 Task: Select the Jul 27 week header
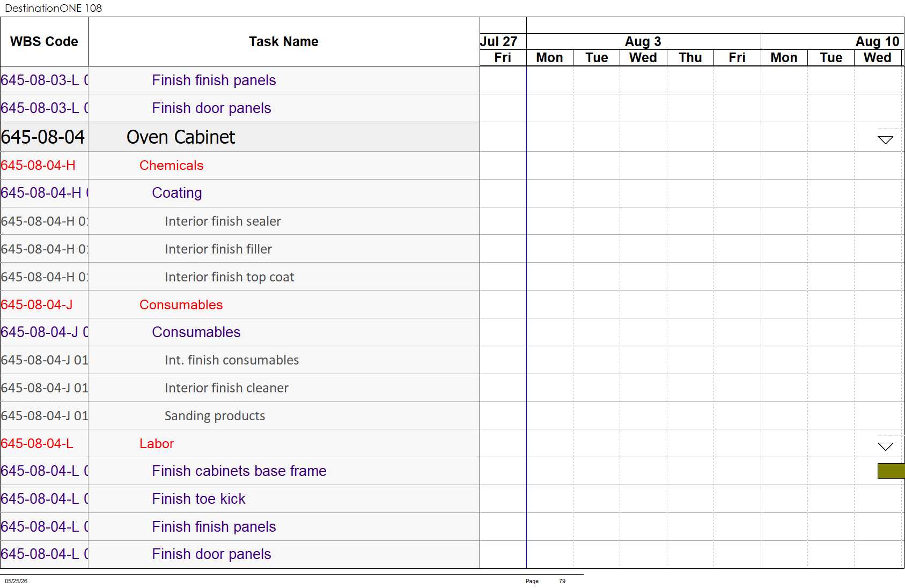pos(499,41)
